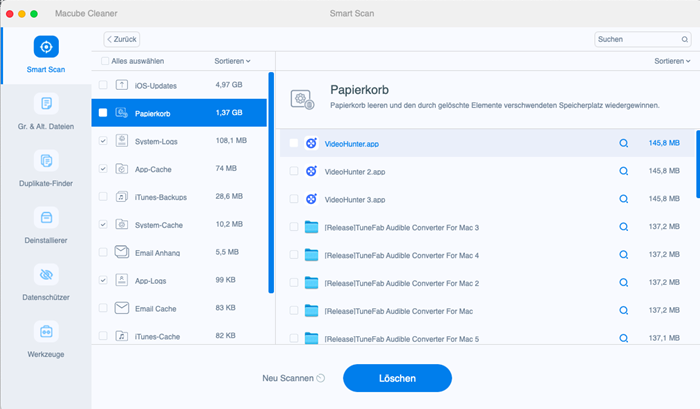Reveal TuneFab Audible Converter For Mac 5 magnifier
The height and width of the screenshot is (409, 700).
pyautogui.click(x=624, y=338)
